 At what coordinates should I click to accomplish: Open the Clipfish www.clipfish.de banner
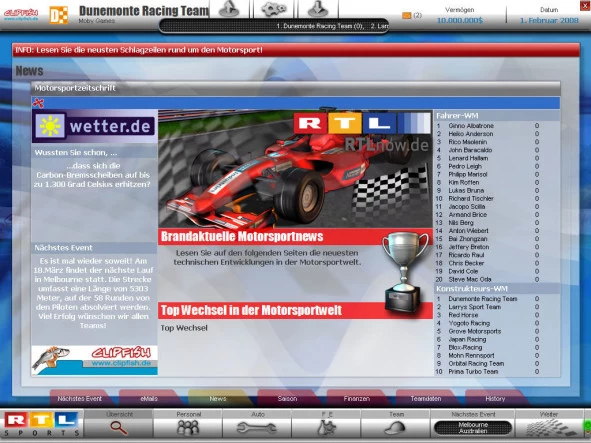point(95,360)
